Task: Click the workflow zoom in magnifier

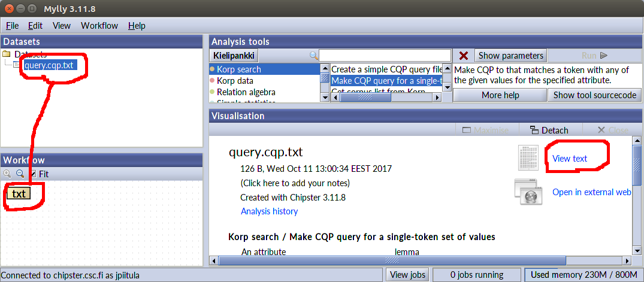Action: [x=7, y=174]
